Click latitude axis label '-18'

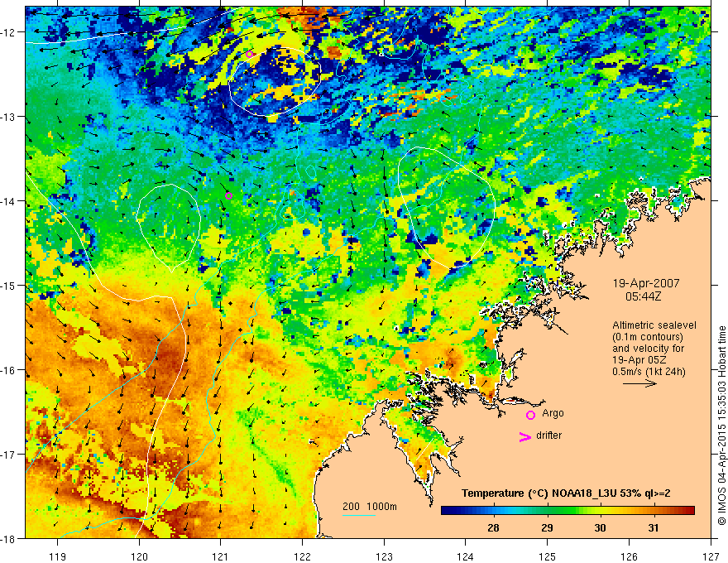pyautogui.click(x=9, y=538)
